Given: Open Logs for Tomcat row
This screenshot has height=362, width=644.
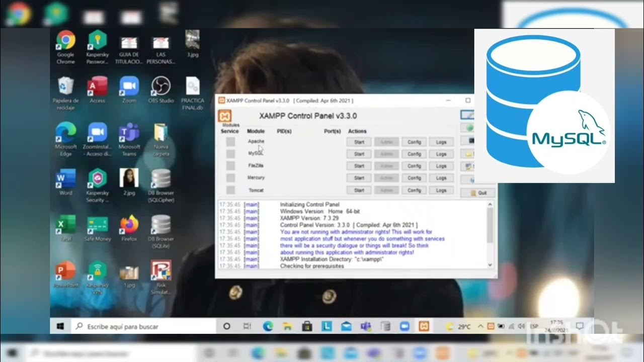Looking at the screenshot, I should coord(441,191).
